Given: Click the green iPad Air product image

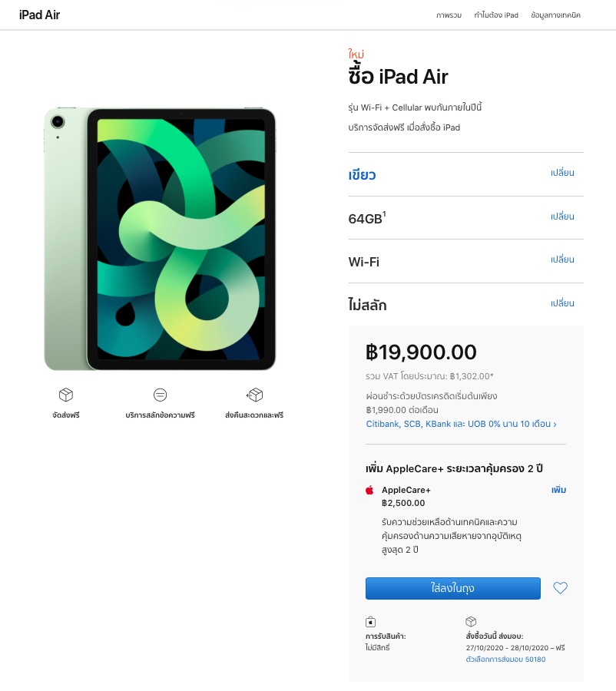Looking at the screenshot, I should (x=160, y=240).
